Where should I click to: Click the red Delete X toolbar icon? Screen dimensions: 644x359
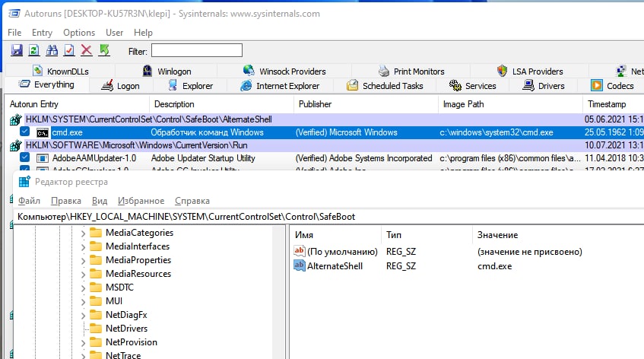86,50
